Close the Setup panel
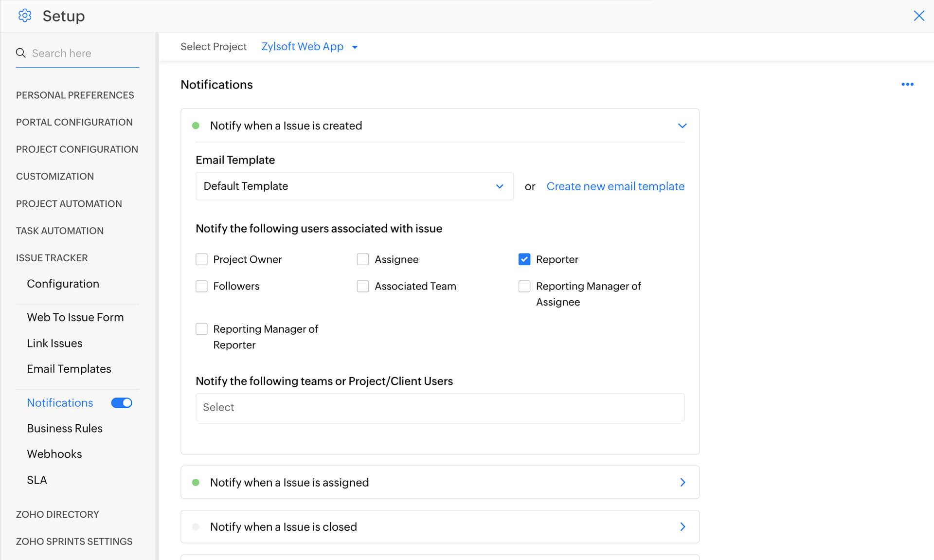This screenshot has width=934, height=560. click(x=918, y=16)
